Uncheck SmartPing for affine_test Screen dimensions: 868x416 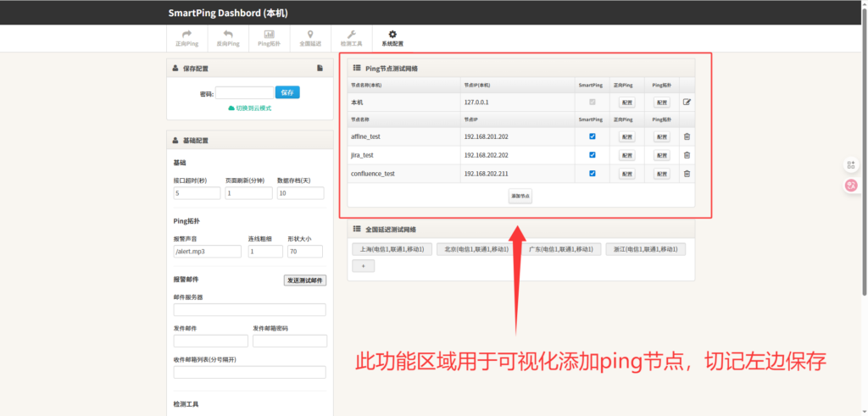pyautogui.click(x=593, y=136)
